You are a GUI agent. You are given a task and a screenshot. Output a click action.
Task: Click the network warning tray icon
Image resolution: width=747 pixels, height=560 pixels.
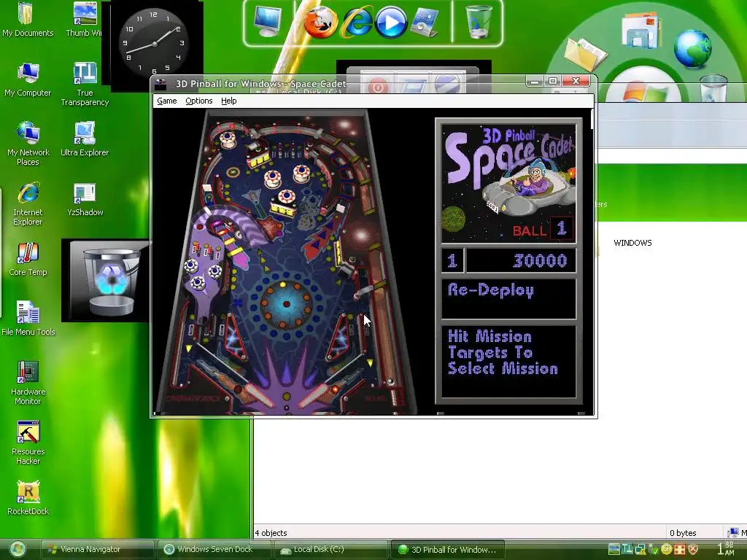pos(640,549)
